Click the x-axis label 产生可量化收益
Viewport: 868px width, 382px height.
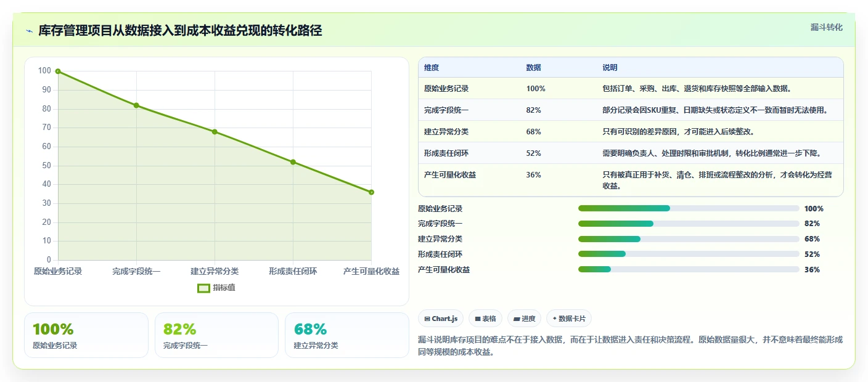point(371,272)
